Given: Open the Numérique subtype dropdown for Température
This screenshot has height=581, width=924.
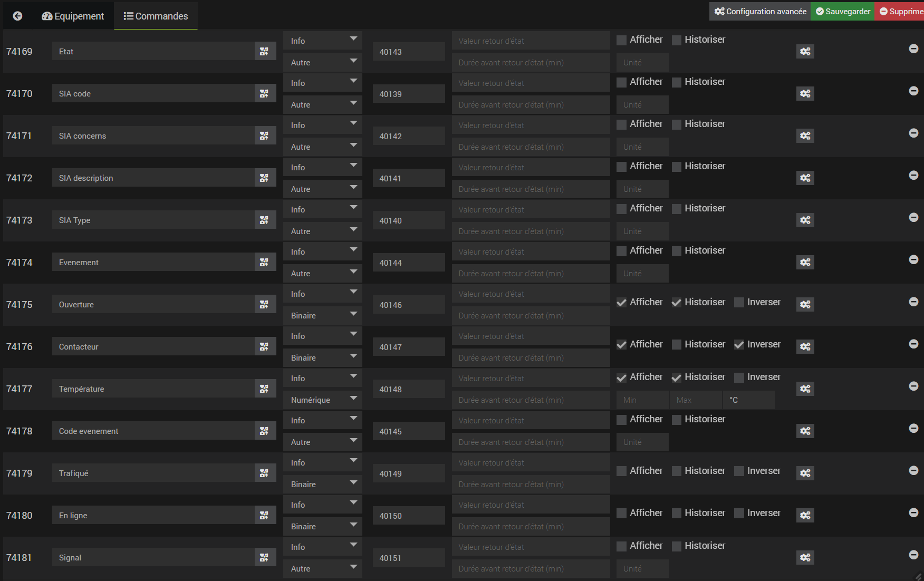Looking at the screenshot, I should tap(323, 400).
